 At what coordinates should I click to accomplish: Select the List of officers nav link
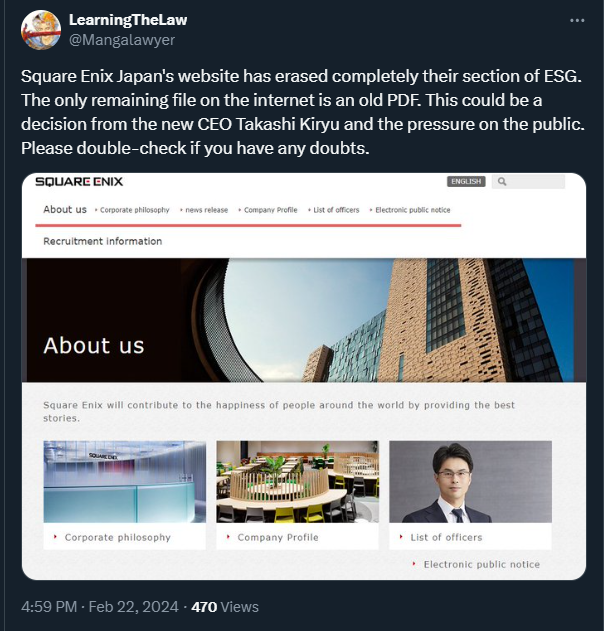click(336, 210)
